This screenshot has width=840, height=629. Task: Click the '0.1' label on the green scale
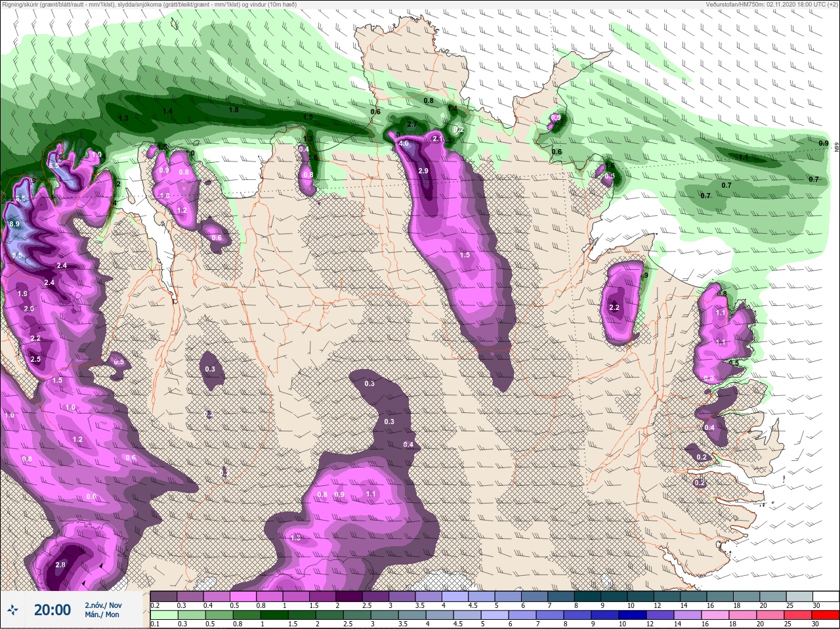click(x=155, y=624)
